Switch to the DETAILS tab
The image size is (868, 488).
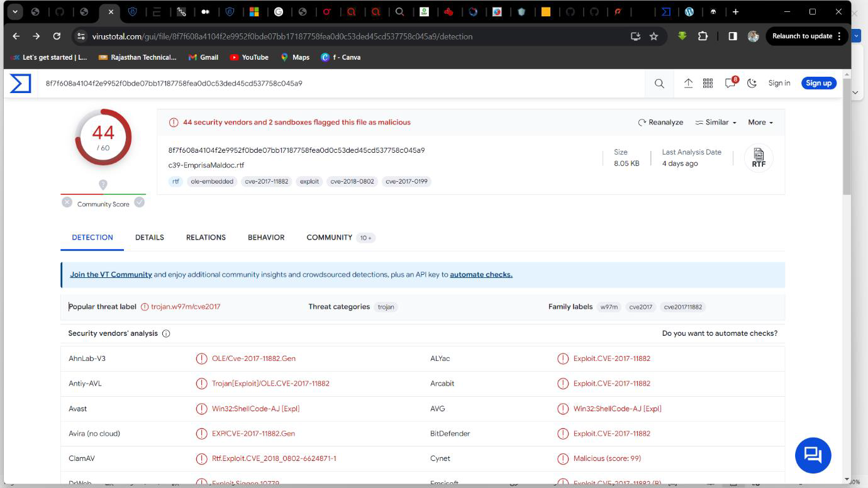point(149,238)
